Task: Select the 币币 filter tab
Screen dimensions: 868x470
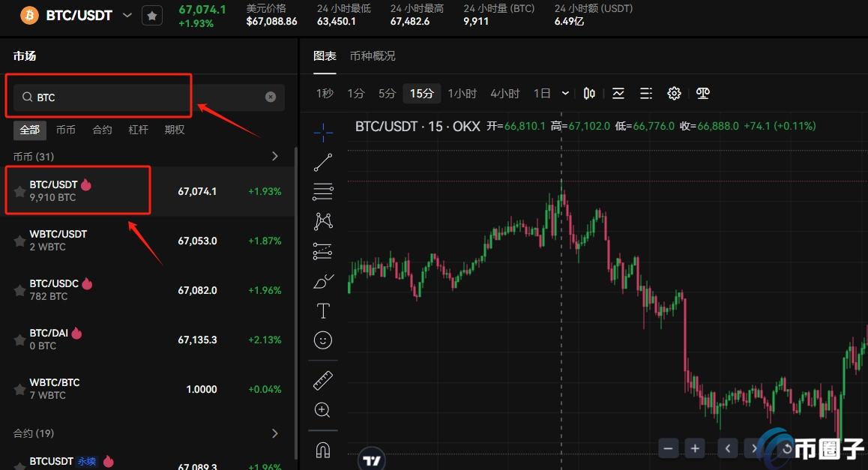Action: tap(66, 130)
